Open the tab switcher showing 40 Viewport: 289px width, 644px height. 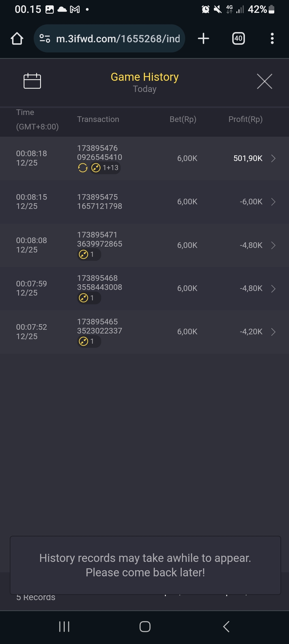pyautogui.click(x=238, y=39)
